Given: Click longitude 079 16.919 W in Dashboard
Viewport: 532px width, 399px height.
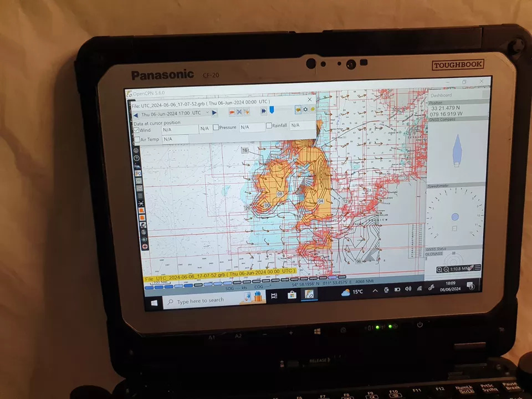Looking at the screenshot, I should click(x=446, y=114).
